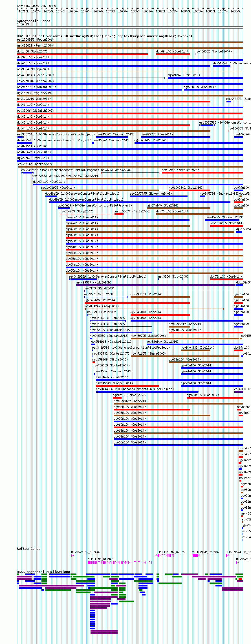Select variant dgv77n100 (Coe2014)
The width and height of the screenshot is (251, 644).
click(203, 395)
